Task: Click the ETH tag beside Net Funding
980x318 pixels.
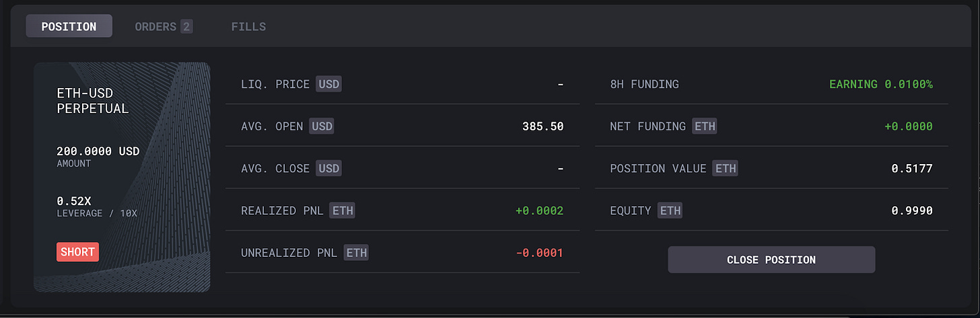Action: pyautogui.click(x=704, y=126)
